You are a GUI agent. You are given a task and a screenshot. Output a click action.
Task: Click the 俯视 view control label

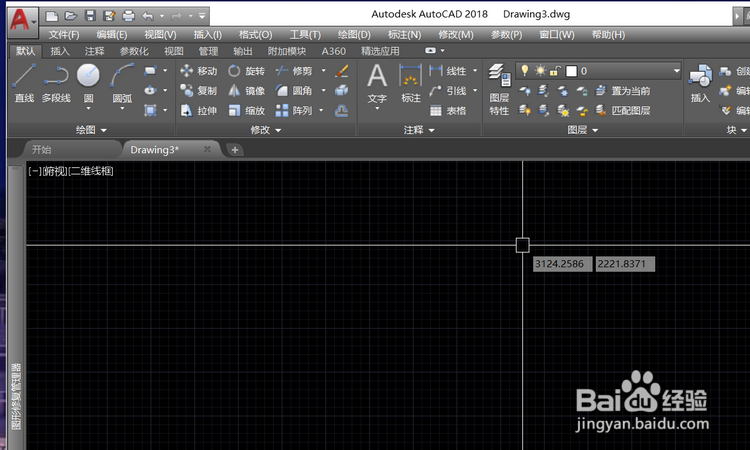point(55,171)
